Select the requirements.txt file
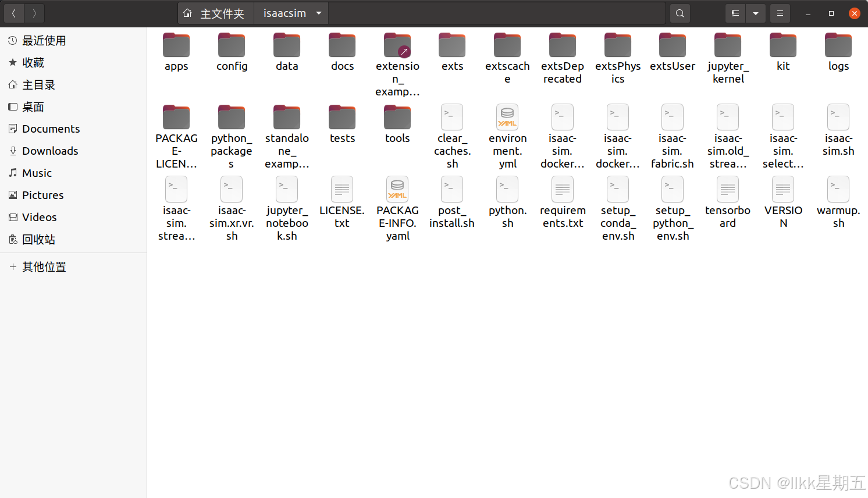 coord(563,202)
